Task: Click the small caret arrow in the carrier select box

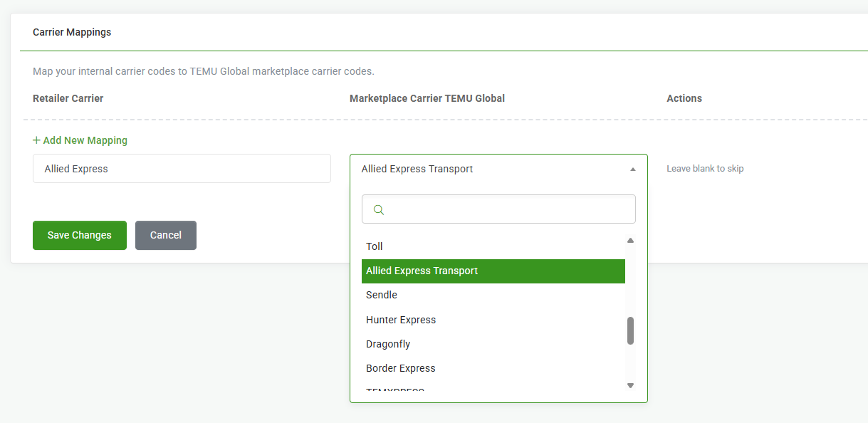Action: (x=633, y=169)
